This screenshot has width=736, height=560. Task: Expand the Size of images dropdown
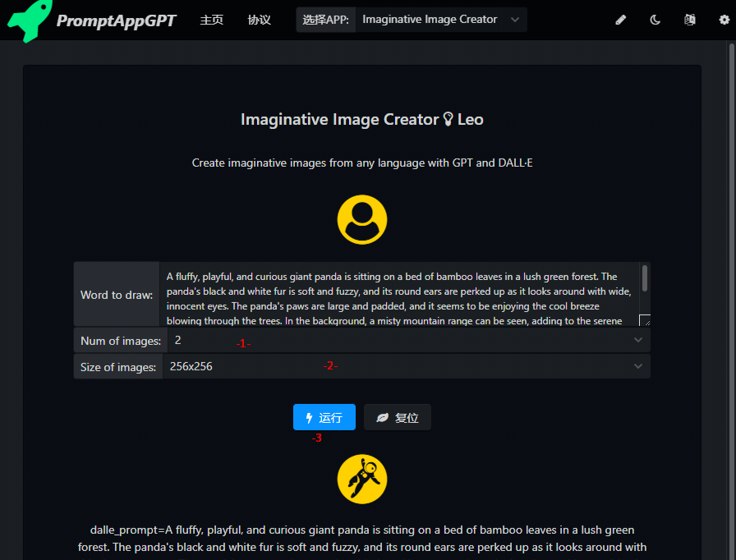[406, 367]
